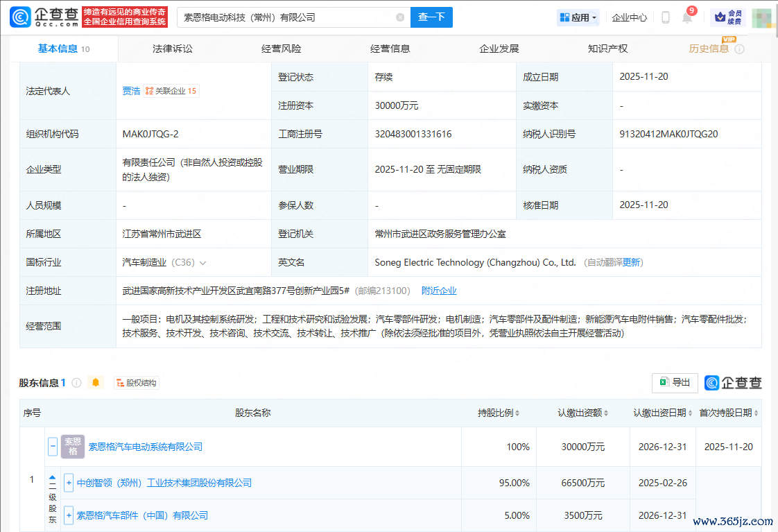Open the 股权结构 chart button

click(137, 383)
